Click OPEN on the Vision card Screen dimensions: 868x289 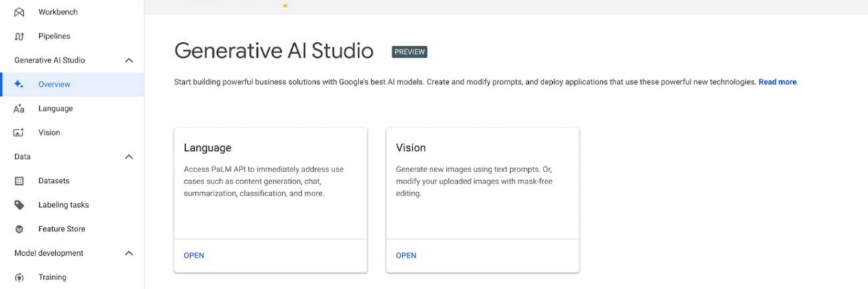tap(406, 256)
